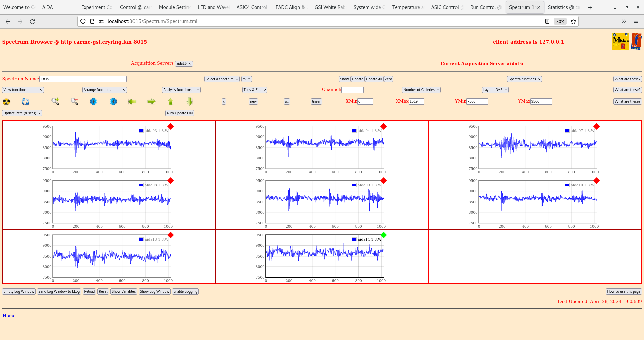This screenshot has height=340, width=644.
Task: Toggle the Auto Update ON button
Action: (179, 113)
